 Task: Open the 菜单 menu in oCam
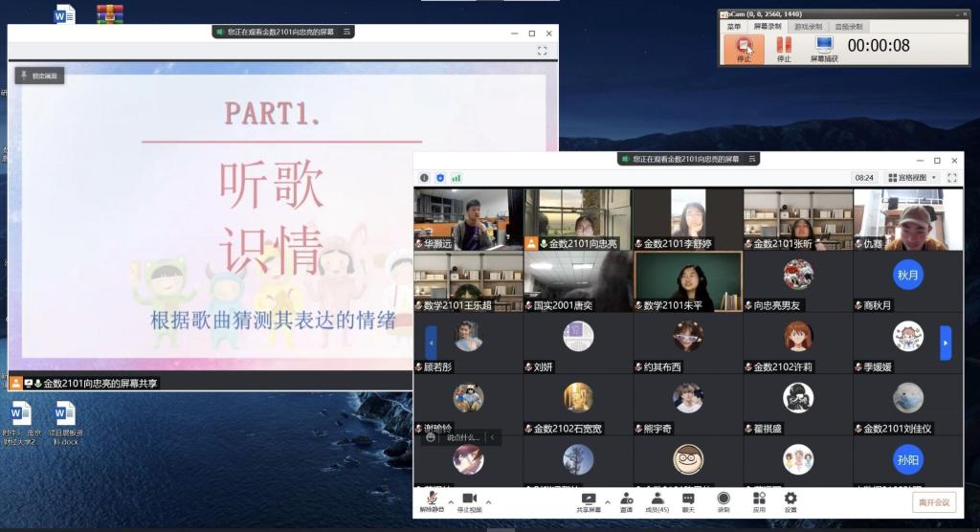(x=734, y=27)
